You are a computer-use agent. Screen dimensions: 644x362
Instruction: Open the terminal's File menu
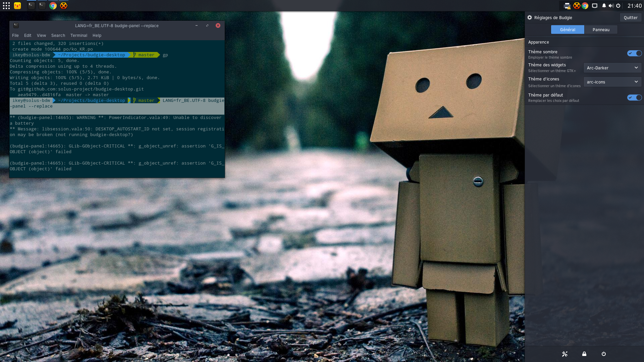(15, 36)
